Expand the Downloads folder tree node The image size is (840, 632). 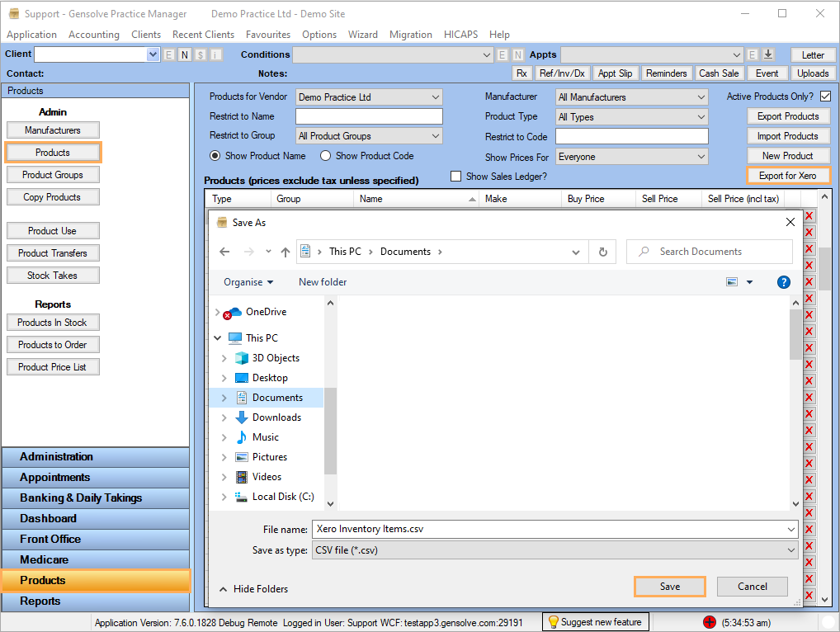224,417
